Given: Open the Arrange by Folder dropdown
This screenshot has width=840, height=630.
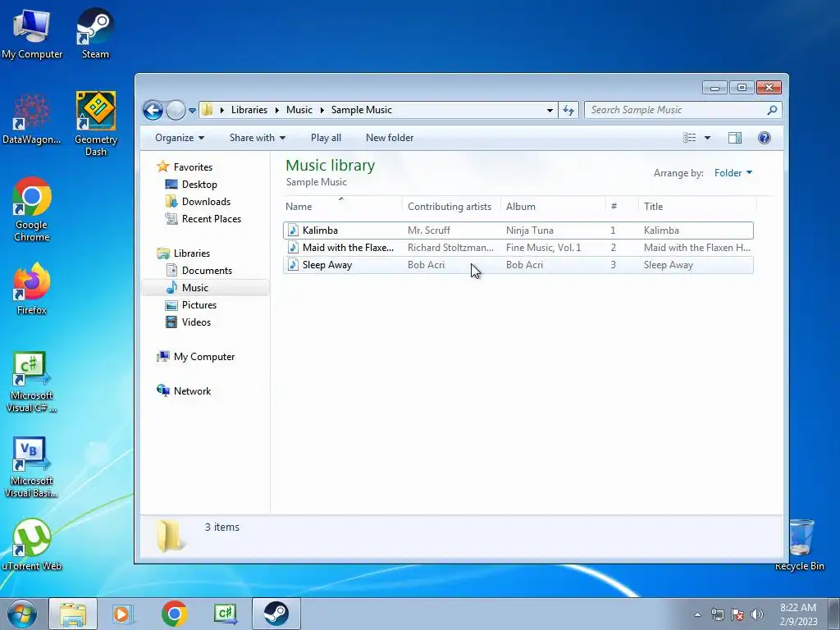Looking at the screenshot, I should pyautogui.click(x=733, y=173).
